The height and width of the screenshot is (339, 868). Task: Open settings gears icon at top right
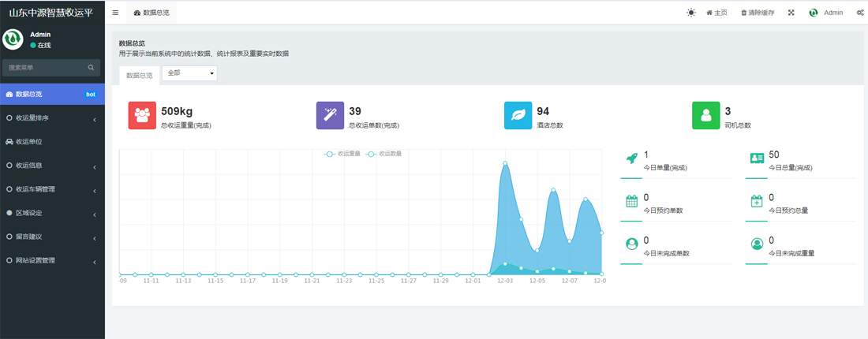click(859, 13)
